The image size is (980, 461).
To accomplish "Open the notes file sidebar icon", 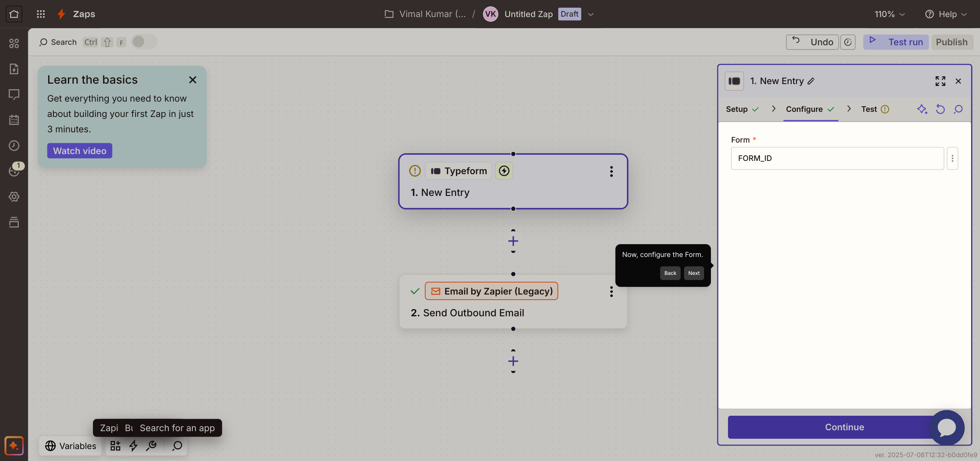I will tap(14, 69).
